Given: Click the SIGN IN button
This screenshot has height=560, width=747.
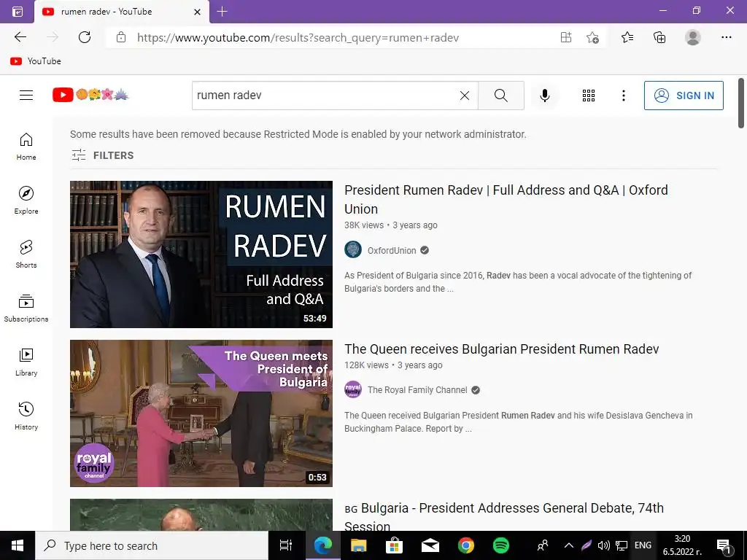Looking at the screenshot, I should (683, 96).
